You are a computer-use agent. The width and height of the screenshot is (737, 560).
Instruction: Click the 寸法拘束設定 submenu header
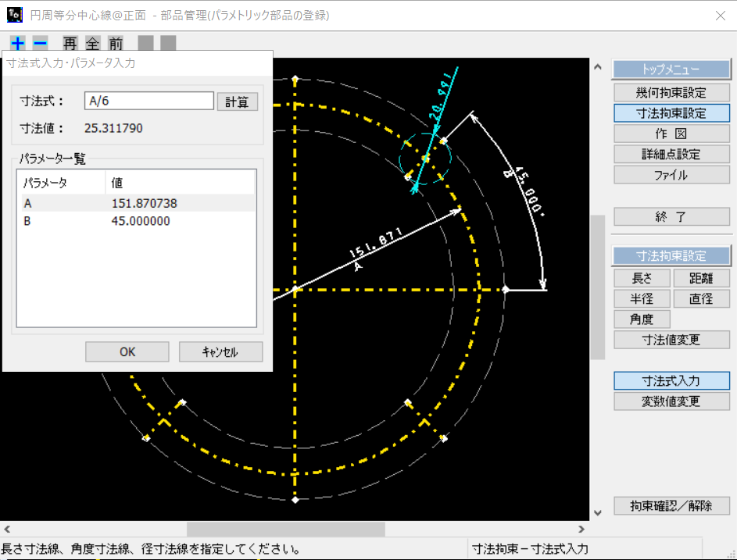671,255
